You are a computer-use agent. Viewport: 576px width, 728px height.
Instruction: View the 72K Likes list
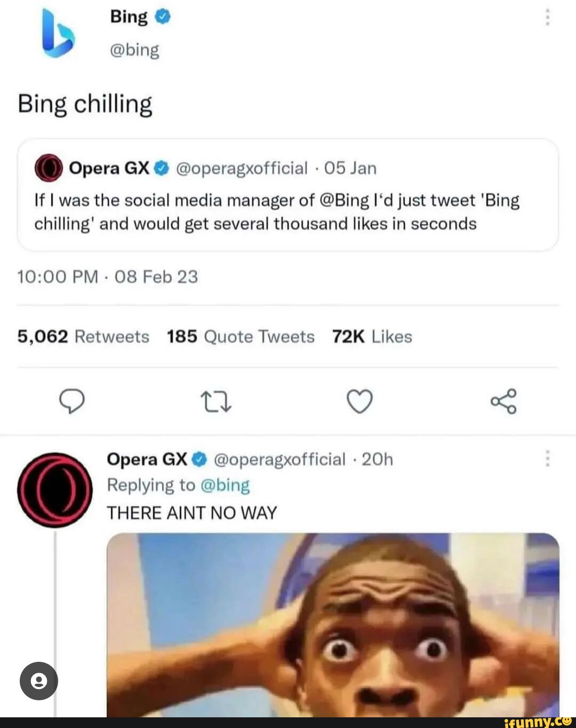click(371, 336)
